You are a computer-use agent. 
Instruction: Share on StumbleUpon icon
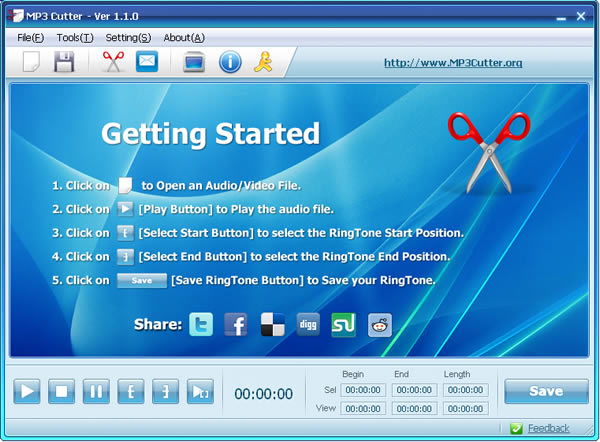pyautogui.click(x=343, y=324)
